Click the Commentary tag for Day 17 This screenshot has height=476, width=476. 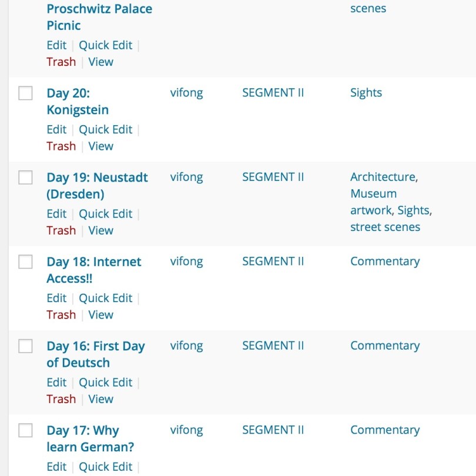tap(384, 430)
